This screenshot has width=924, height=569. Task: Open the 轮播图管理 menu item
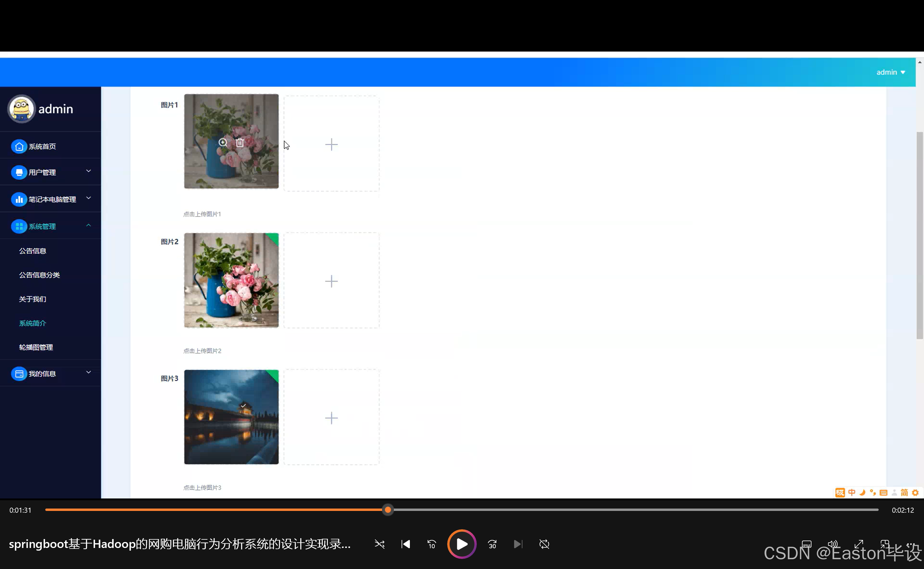pyautogui.click(x=36, y=347)
